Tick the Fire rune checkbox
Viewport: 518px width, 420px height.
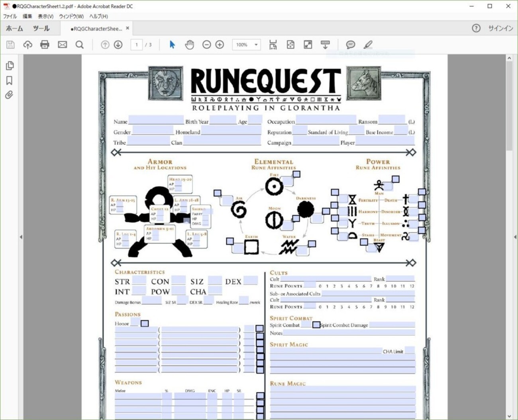[x=296, y=174]
